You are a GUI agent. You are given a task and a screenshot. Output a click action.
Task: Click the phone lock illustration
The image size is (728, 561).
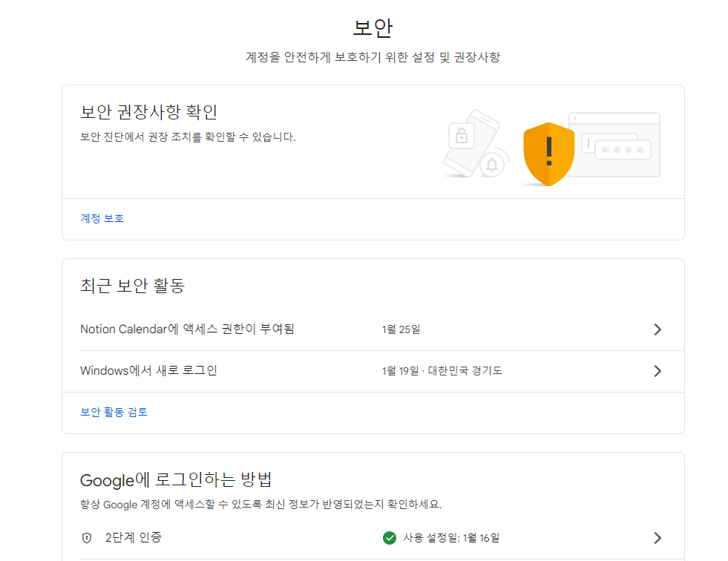point(476,143)
